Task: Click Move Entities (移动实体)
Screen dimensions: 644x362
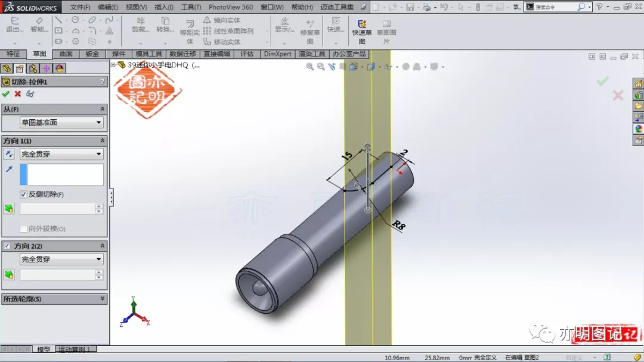Action: pos(222,42)
